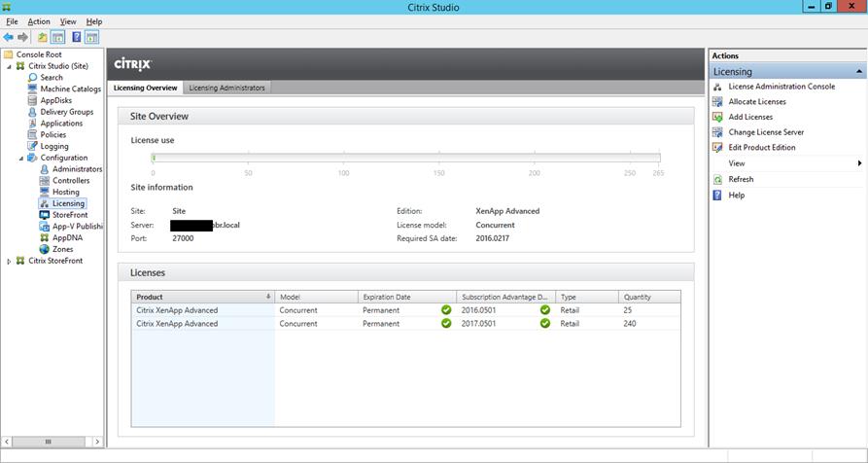The height and width of the screenshot is (463, 868).
Task: Select Administrators under Configuration
Action: click(77, 169)
